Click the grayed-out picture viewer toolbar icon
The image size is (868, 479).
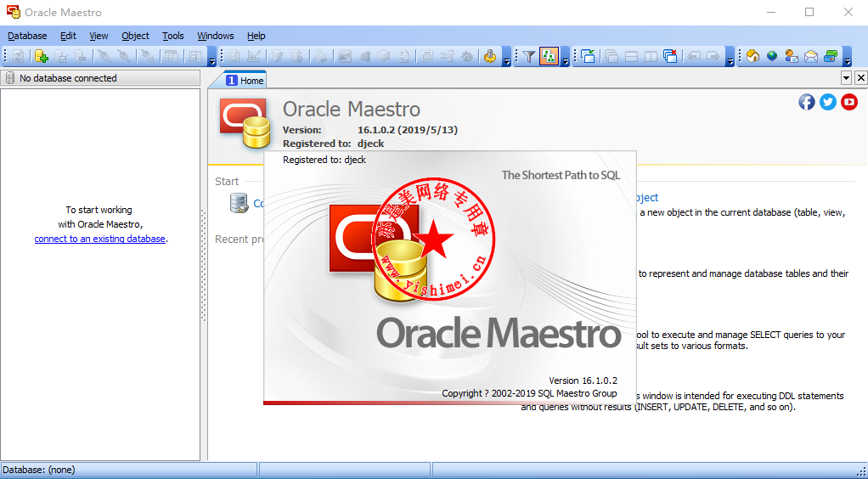click(x=345, y=56)
